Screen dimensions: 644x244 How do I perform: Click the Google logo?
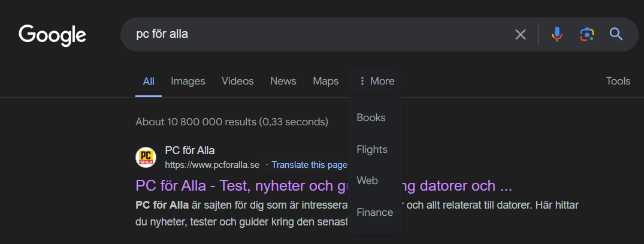(53, 35)
